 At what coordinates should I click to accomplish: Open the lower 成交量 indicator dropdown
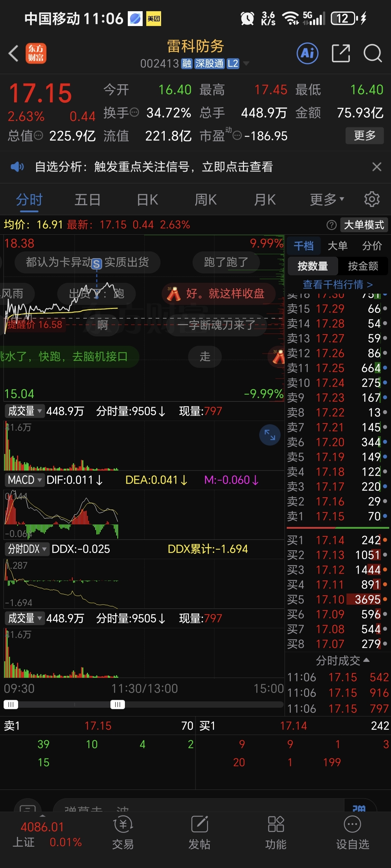24,618
